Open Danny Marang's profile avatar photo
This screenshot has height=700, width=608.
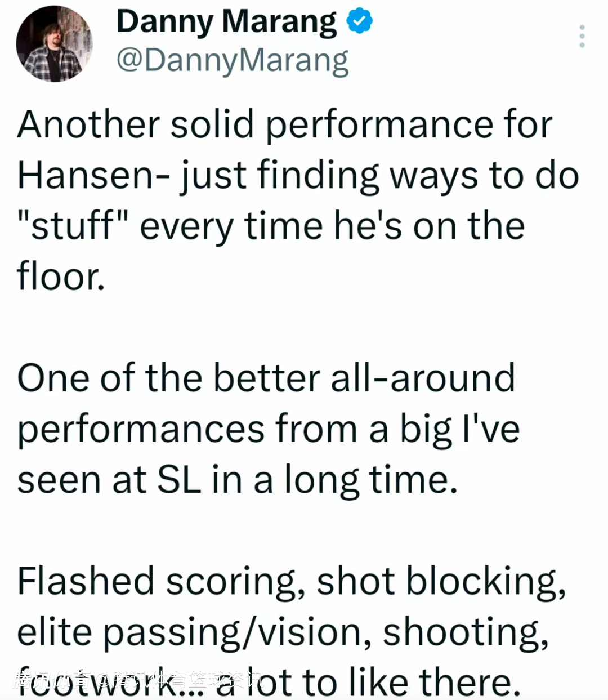click(54, 44)
